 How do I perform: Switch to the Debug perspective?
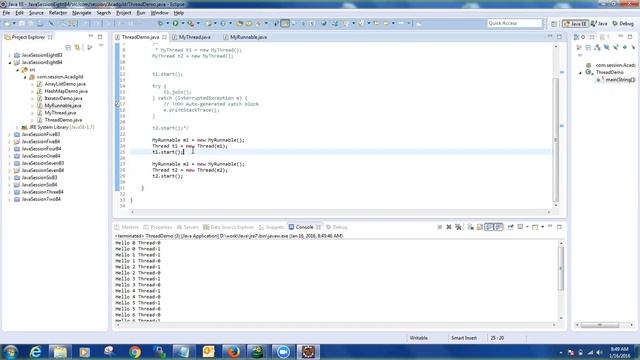tap(623, 24)
